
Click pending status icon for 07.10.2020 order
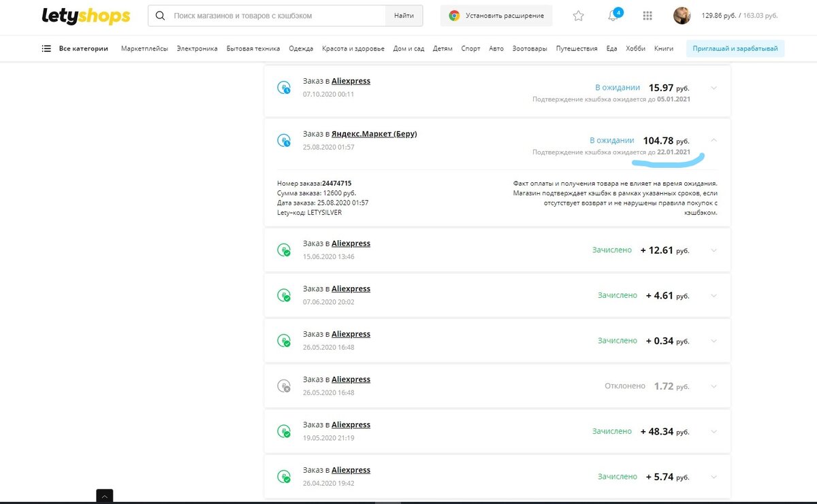(284, 88)
